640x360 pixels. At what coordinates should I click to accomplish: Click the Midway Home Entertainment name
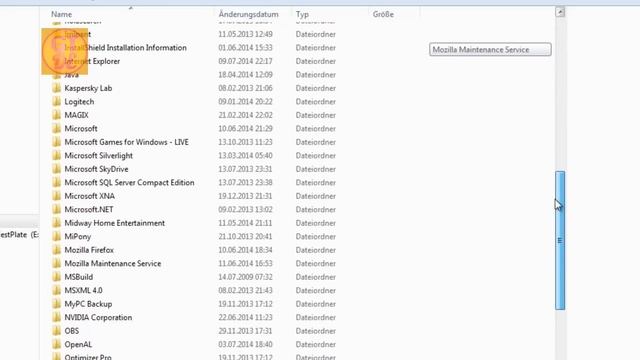115,223
